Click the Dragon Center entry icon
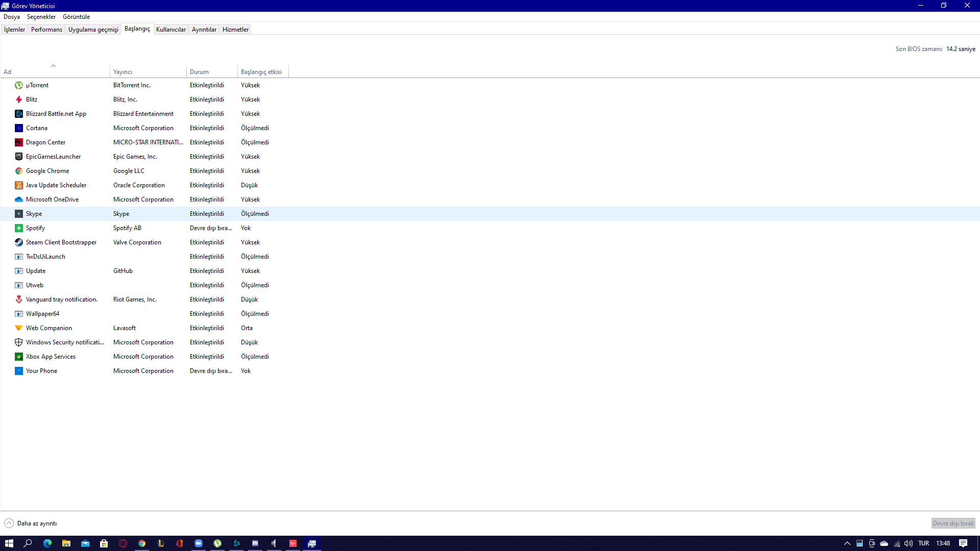Viewport: 980px width, 551px height. 19,142
